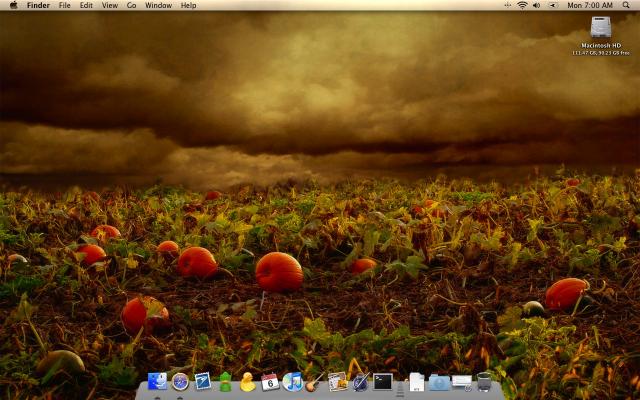Launch iTunes from the dock
The image size is (640, 400).
293,381
